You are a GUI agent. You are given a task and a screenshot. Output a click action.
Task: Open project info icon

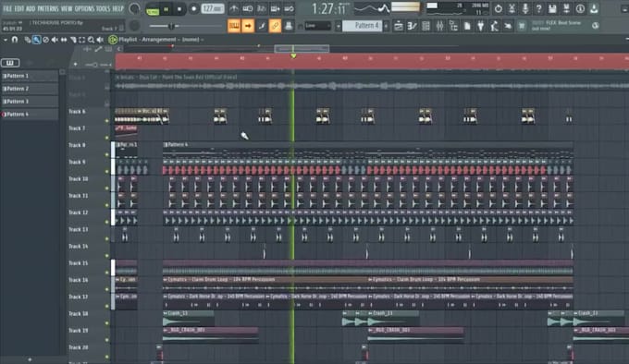(580, 8)
